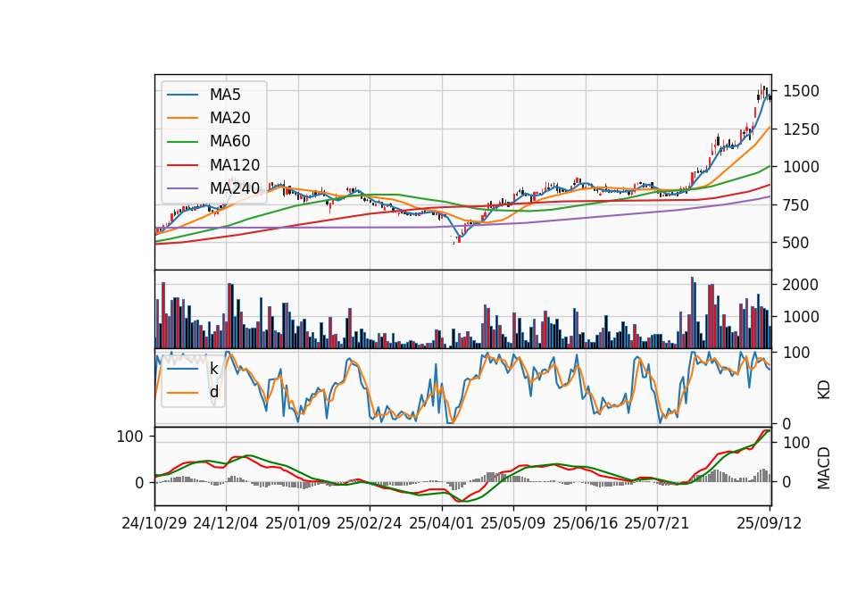Click the 500 price axis tick
Screen dimensions: 857x616
(x=796, y=243)
